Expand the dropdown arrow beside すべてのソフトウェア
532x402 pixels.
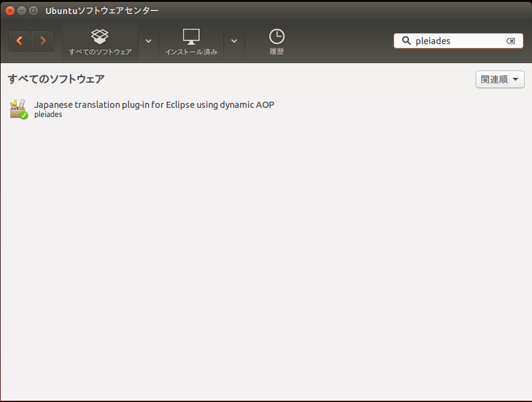pos(148,41)
